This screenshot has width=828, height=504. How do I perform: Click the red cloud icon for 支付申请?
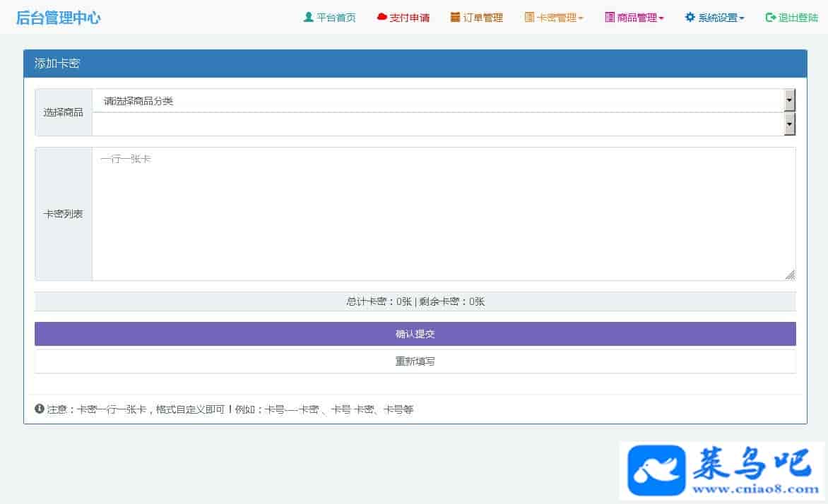coord(382,18)
